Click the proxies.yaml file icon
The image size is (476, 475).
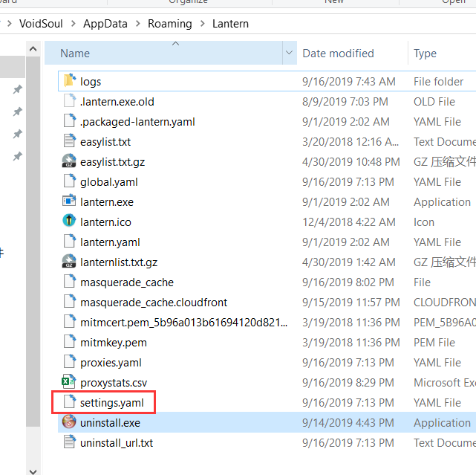[x=70, y=362]
